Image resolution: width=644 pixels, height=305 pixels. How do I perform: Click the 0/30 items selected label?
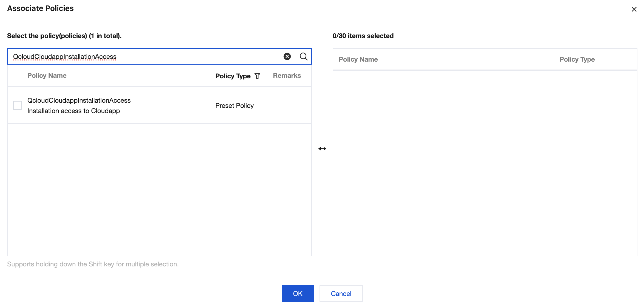coord(363,36)
